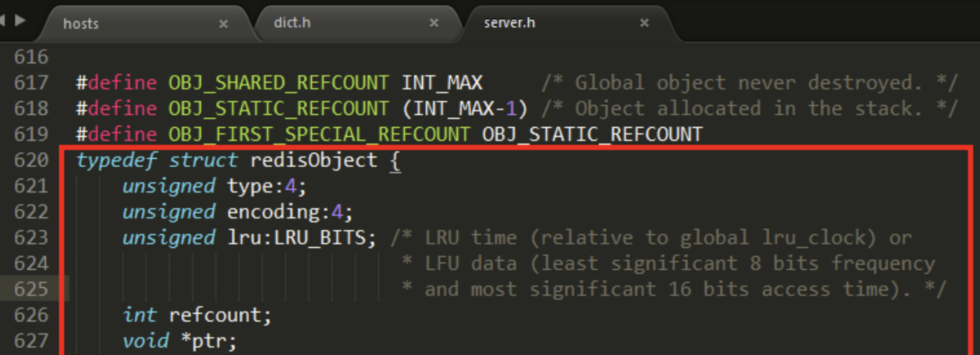Screen dimensions: 980x355
Task: Click the encoding:4 bitfield text
Action: (291, 212)
